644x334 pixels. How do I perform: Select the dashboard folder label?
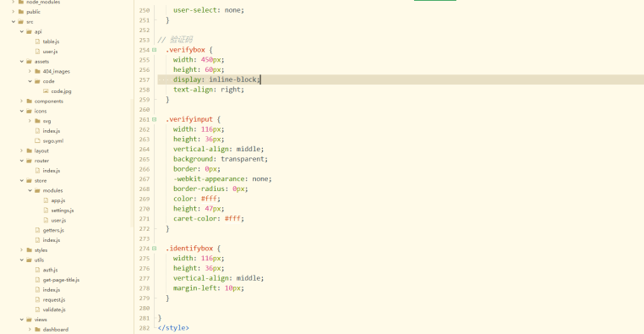pyautogui.click(x=56, y=330)
